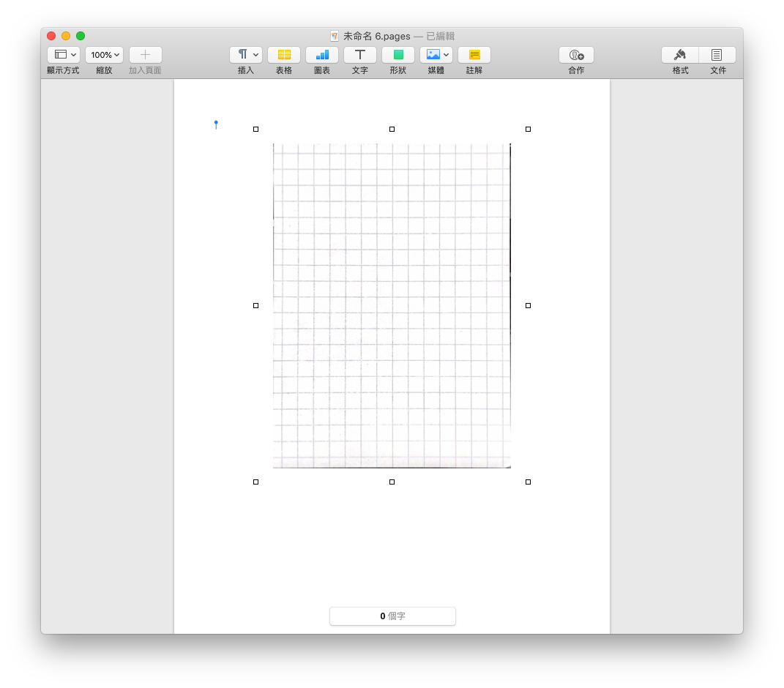784x688 pixels.
Task: Select the grid paper image
Action: 392,305
